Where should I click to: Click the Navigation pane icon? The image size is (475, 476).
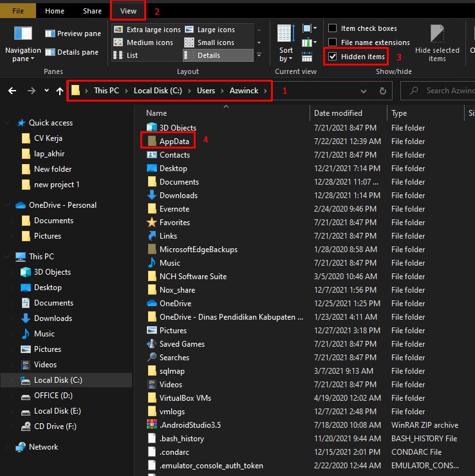click(23, 34)
